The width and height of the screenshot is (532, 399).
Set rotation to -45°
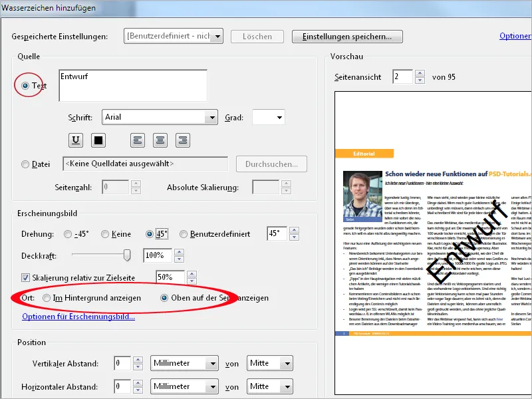click(x=68, y=234)
